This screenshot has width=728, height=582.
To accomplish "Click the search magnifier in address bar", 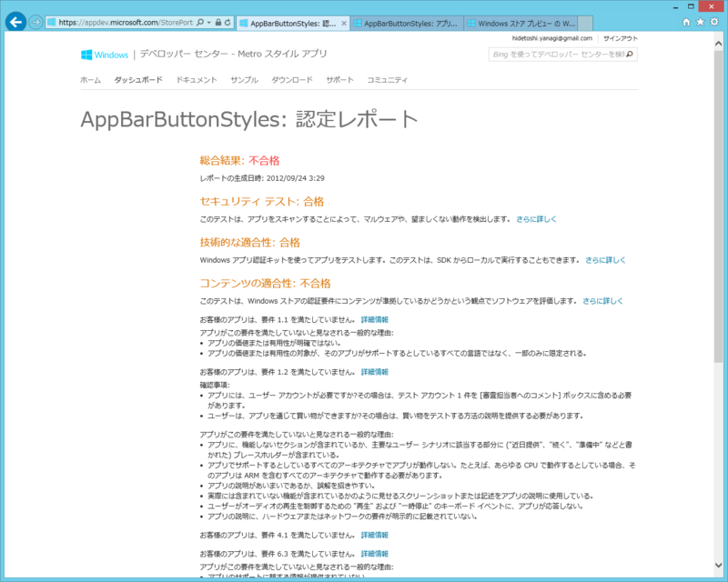I will 200,22.
